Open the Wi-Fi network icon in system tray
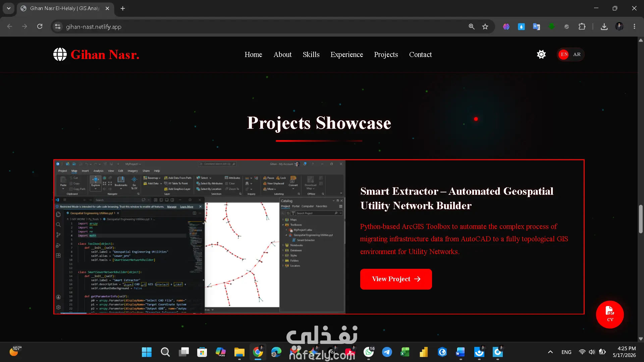The height and width of the screenshot is (362, 644). [582, 352]
